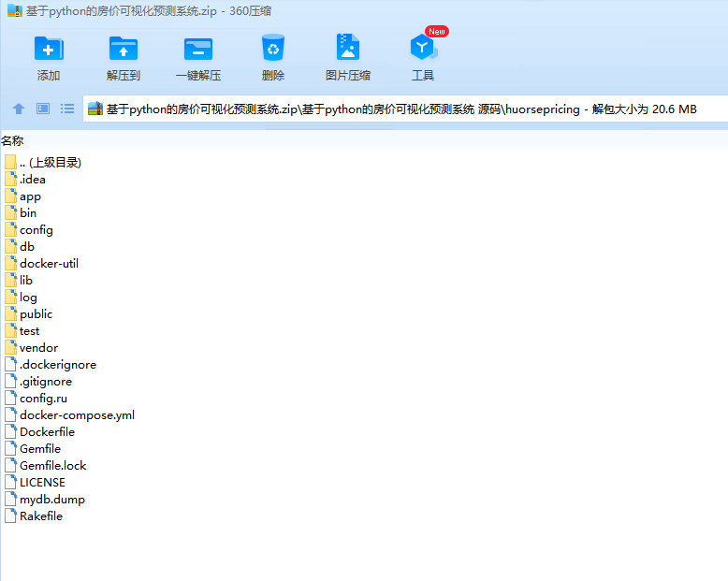The image size is (728, 581).
Task: Select the LICENSE file
Action: 36,483
